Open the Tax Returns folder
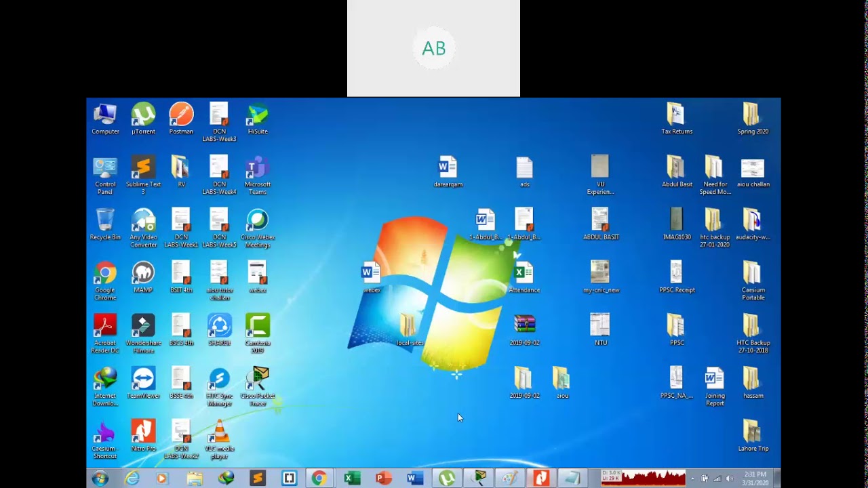The width and height of the screenshot is (868, 488). 677,119
